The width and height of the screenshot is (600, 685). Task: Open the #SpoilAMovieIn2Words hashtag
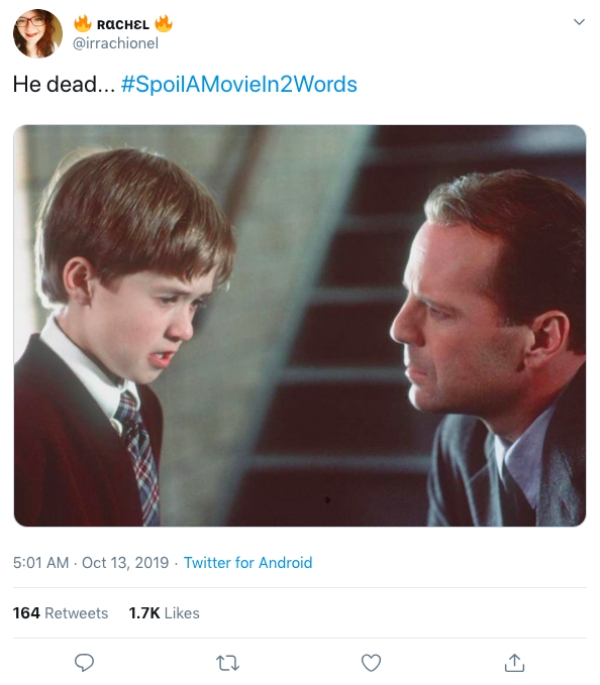click(238, 84)
